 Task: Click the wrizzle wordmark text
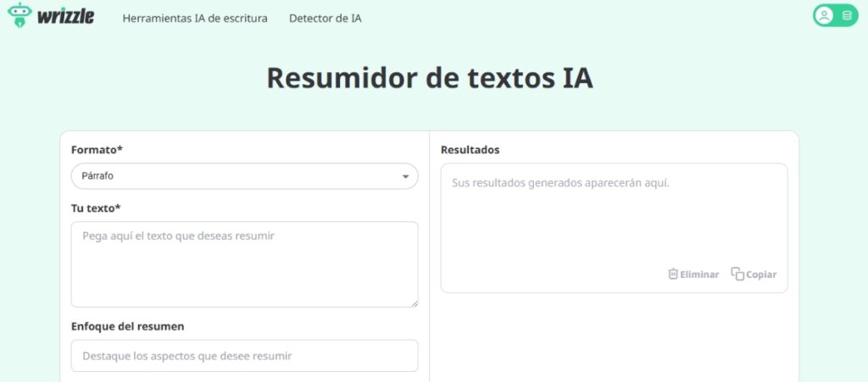65,17
